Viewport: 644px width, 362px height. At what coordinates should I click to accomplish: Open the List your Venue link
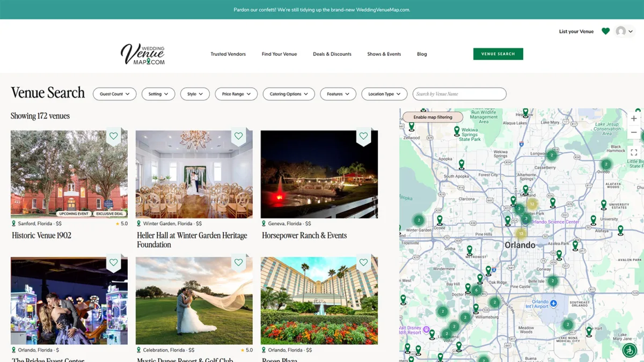click(x=576, y=32)
